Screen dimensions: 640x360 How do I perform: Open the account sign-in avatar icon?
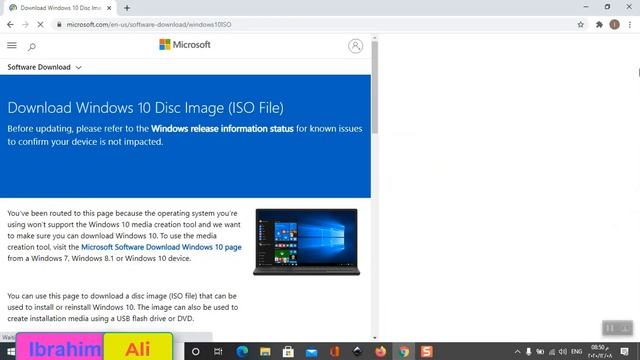click(x=356, y=46)
